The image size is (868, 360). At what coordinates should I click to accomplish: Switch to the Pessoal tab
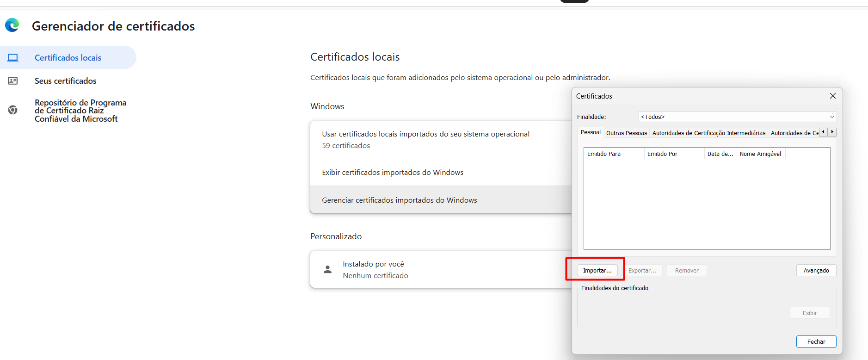tap(591, 132)
